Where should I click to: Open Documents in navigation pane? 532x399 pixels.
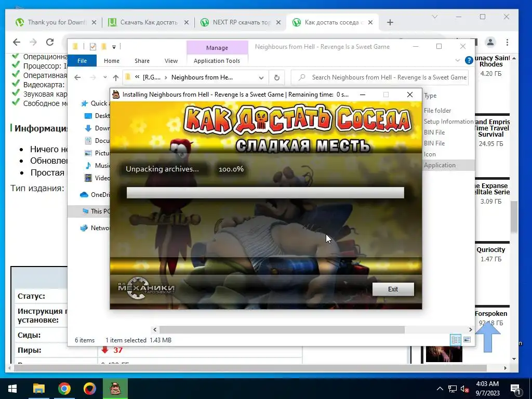point(97,140)
